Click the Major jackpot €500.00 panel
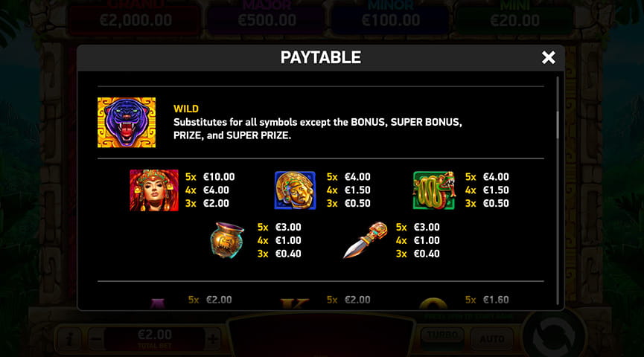 (267, 18)
